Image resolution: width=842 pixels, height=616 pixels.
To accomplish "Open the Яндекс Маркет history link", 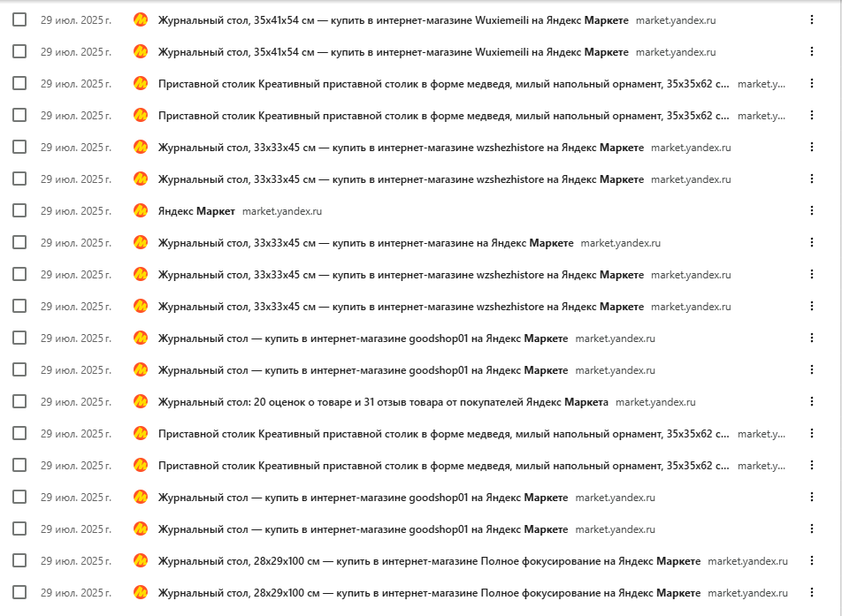I will pos(196,211).
